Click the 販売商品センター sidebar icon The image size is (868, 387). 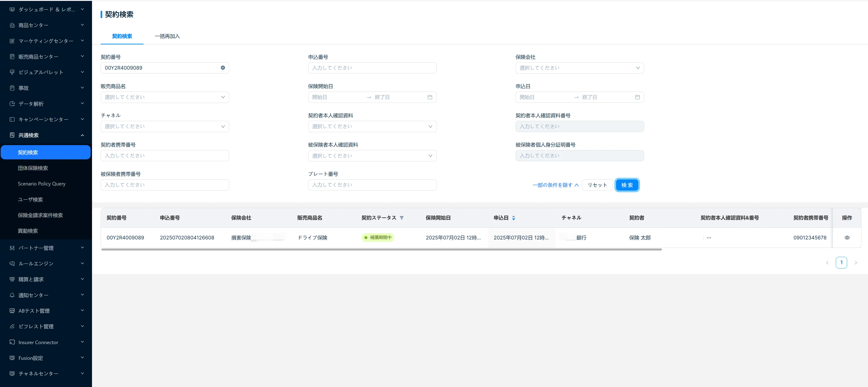click(12, 57)
